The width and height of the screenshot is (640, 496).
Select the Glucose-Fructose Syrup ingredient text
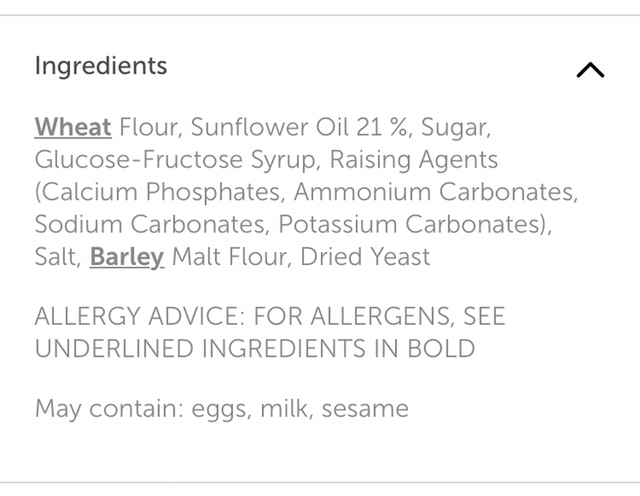coord(175,160)
